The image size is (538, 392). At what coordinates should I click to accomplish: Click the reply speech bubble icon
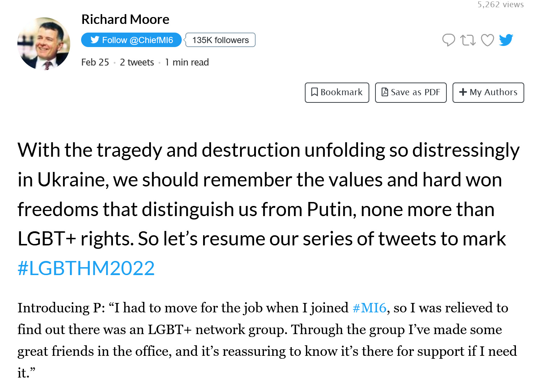point(449,40)
